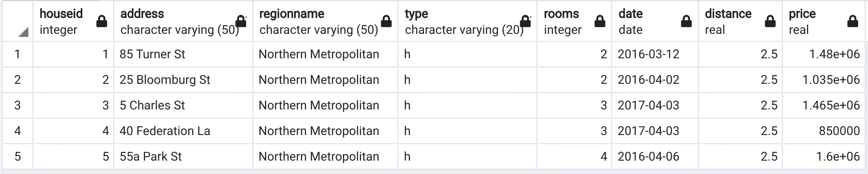Click the lock icon in price column
The height and width of the screenshot is (174, 868).
click(853, 21)
